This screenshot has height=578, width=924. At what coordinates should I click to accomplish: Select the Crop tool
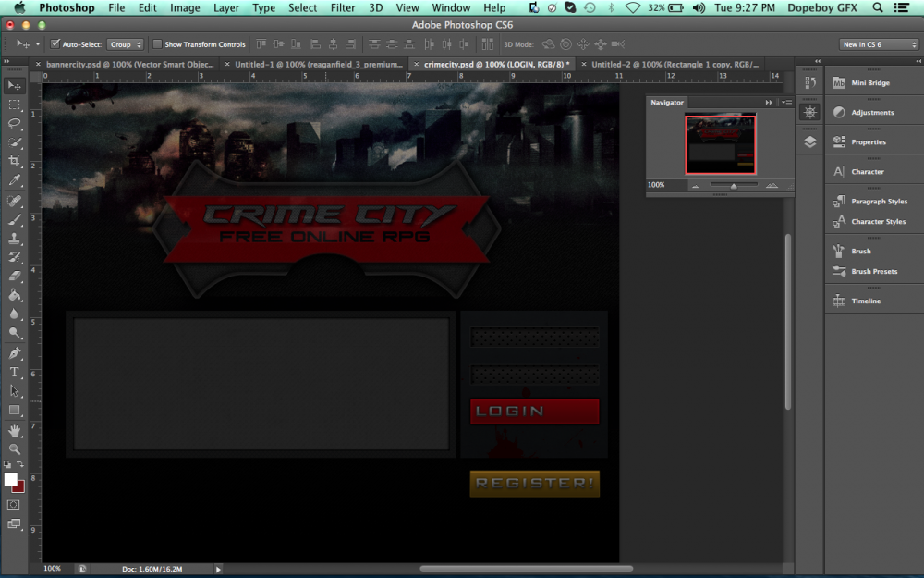point(15,162)
